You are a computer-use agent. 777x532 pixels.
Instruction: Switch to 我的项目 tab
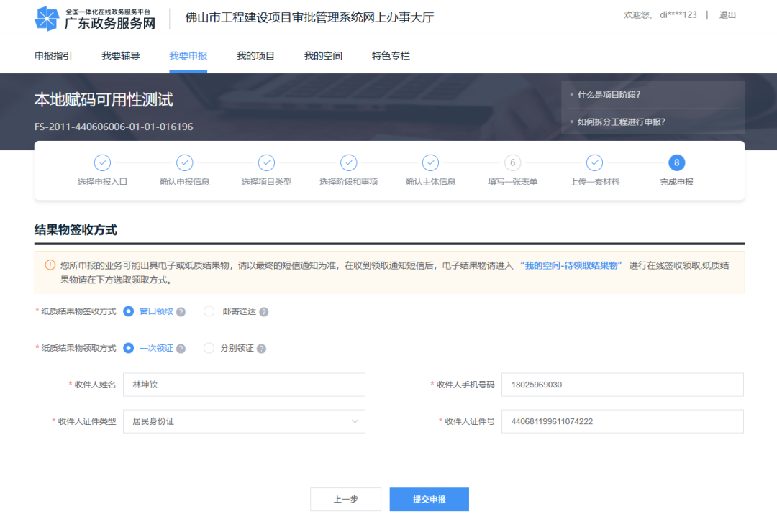click(x=255, y=56)
